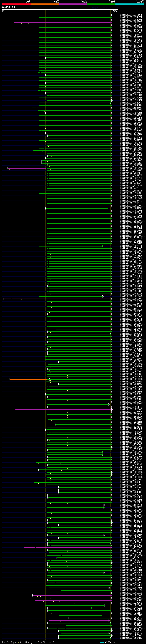Select the UniRef100_C6SY38 label
The height and width of the screenshot is (644, 146).
tap(131, 58)
